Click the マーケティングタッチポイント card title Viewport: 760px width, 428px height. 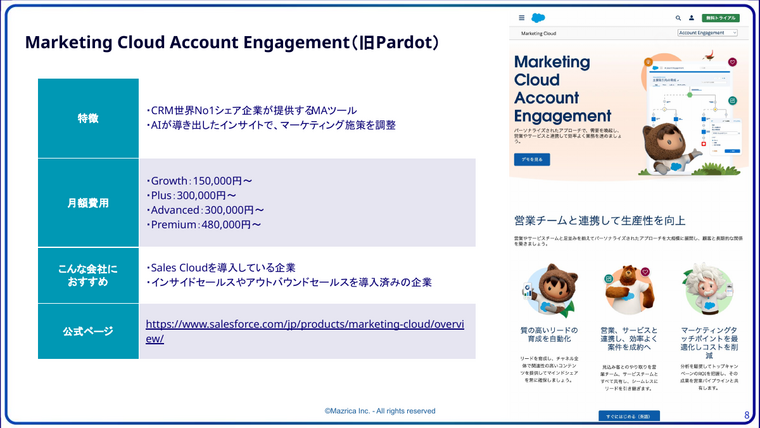[x=709, y=343]
